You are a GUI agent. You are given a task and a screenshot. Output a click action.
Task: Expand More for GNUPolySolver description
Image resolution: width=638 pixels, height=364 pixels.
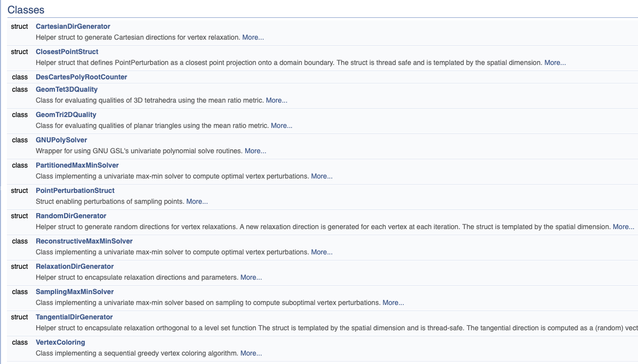[x=255, y=151]
